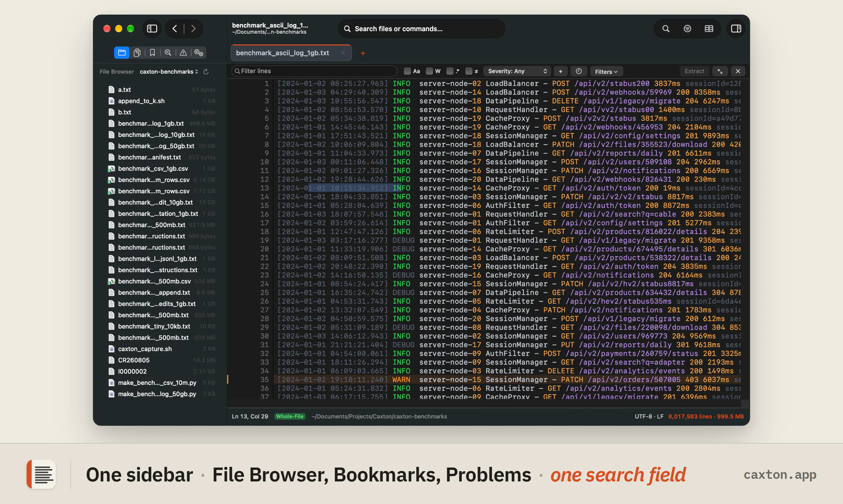
Task: Toggle the right sidebar panel icon
Action: point(736,29)
